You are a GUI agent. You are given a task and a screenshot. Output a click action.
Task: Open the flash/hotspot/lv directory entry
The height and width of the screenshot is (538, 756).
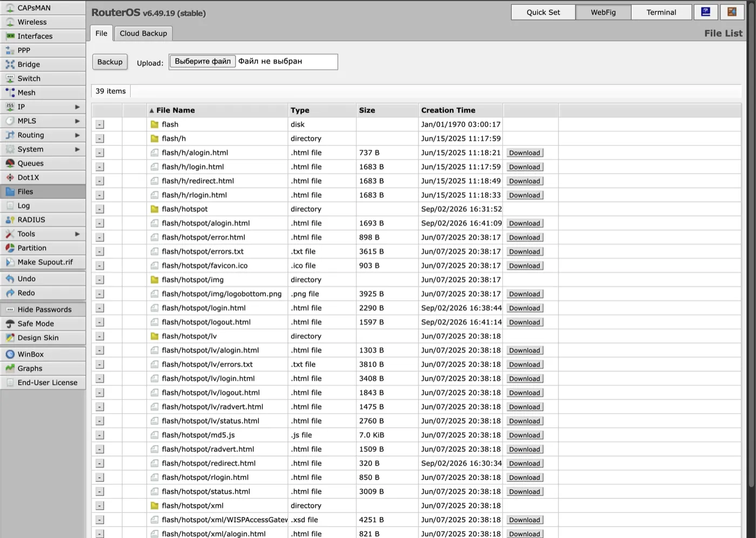pos(189,336)
